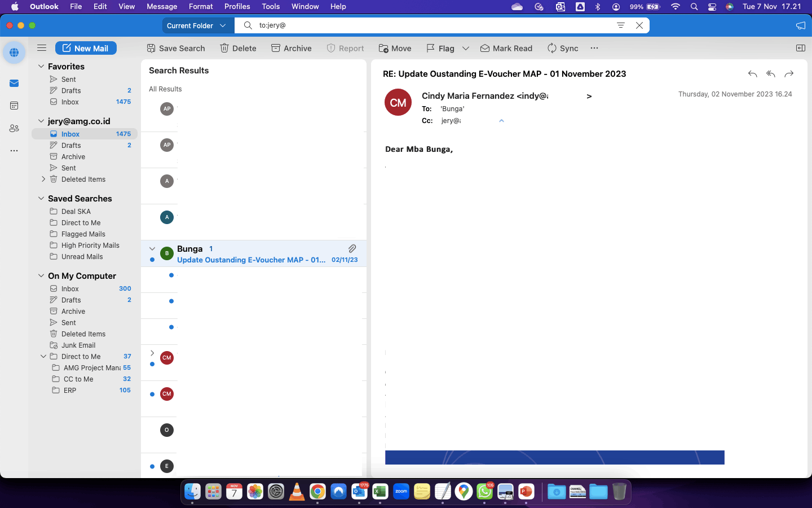Collapse the Direct to Me folder tree
This screenshot has height=508, width=812.
[43, 356]
